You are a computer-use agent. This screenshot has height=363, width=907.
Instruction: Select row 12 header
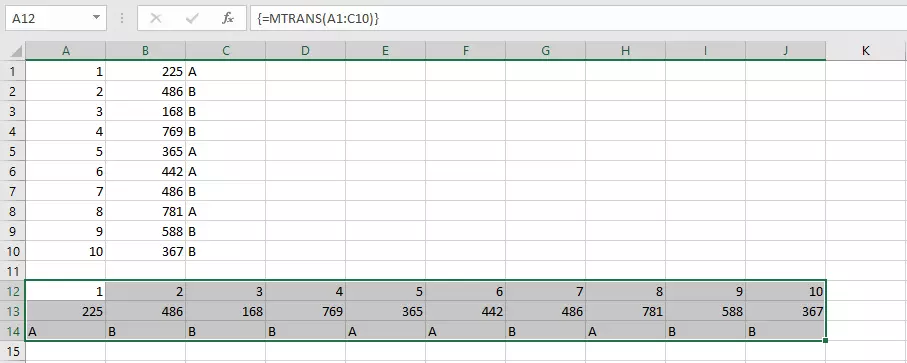[x=13, y=291]
